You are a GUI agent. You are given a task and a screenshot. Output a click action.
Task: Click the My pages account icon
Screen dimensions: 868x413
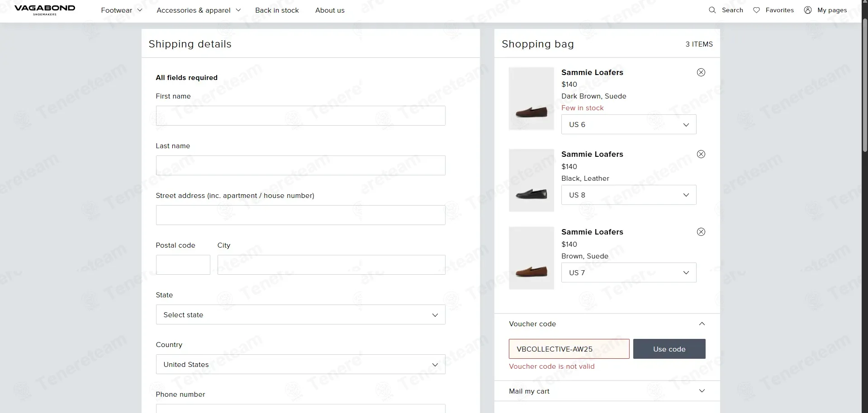808,10
